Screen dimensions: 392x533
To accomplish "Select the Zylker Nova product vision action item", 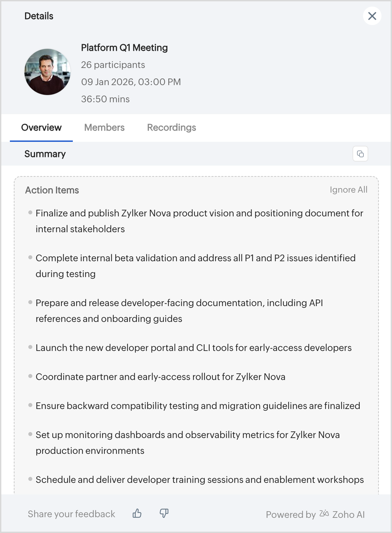I will (199, 221).
